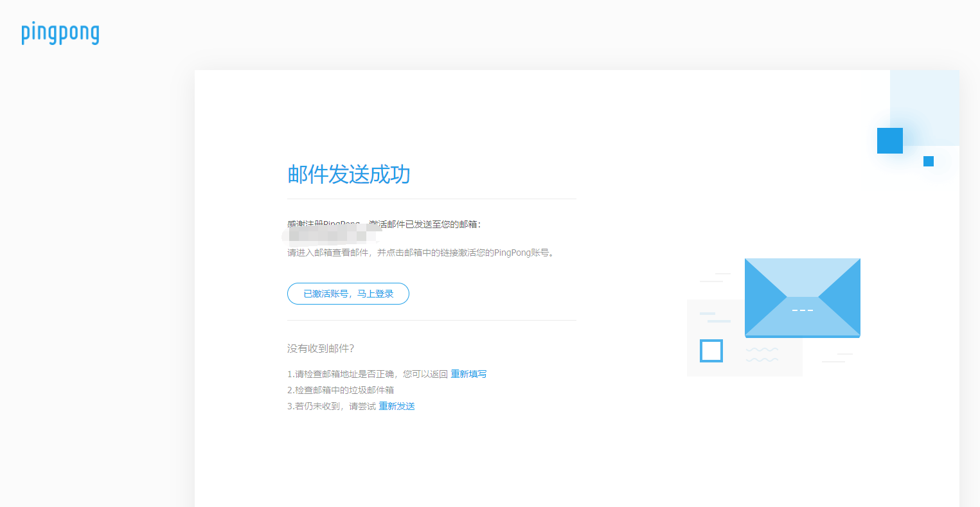Click the outlined blue square beside the envelope

[x=711, y=351]
